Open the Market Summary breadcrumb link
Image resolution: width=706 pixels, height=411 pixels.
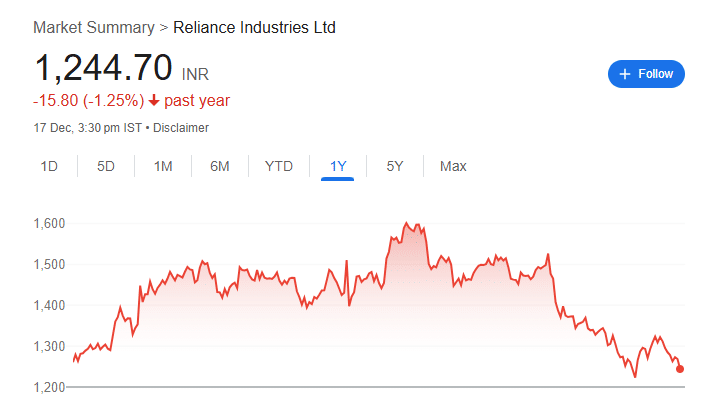94,27
